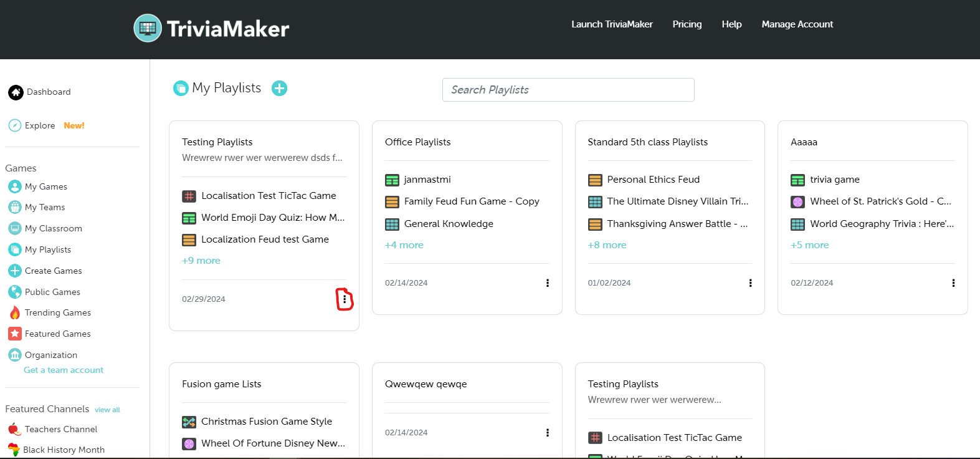Click the Explore compass icon

pos(15,125)
